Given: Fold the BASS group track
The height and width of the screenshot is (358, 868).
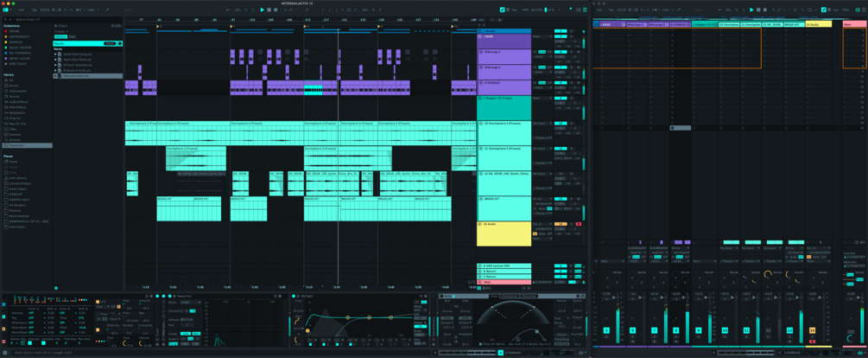Looking at the screenshot, I should click(x=480, y=36).
